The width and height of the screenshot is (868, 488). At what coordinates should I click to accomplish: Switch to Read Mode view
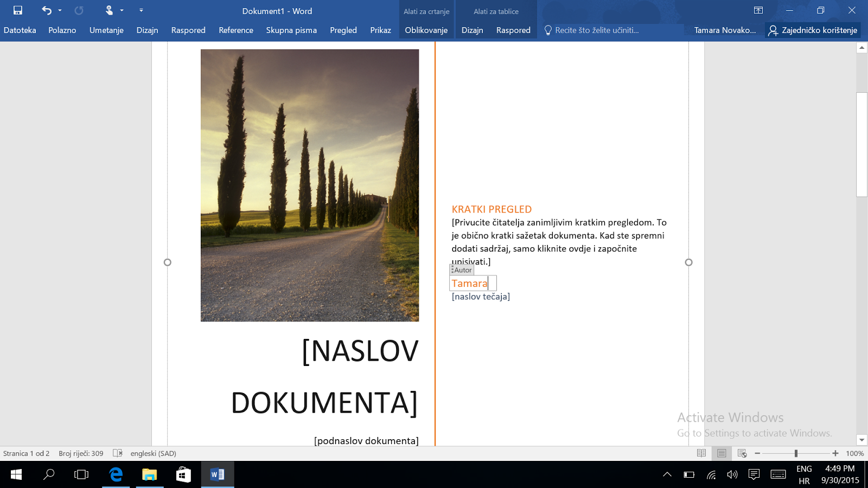click(x=701, y=453)
